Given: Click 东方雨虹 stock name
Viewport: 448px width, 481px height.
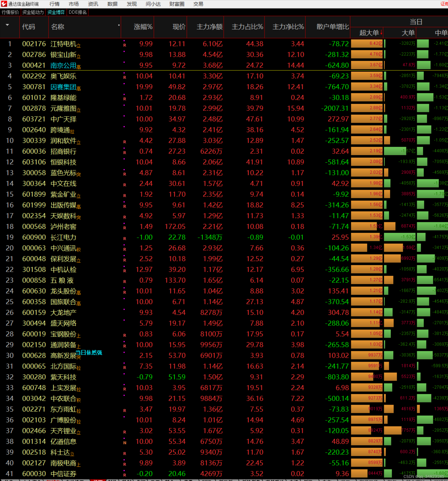Looking at the screenshot, I should 63,409.
